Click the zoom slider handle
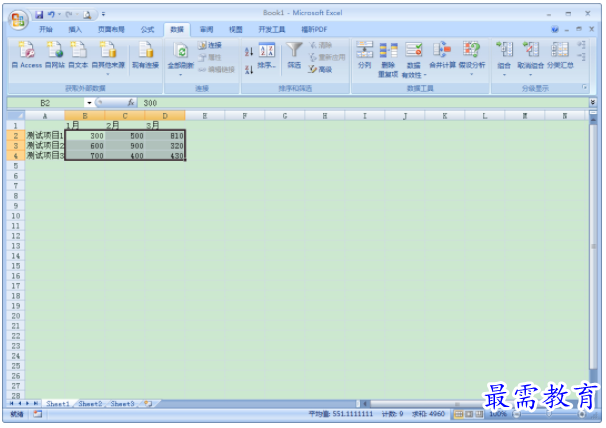 [x=549, y=414]
